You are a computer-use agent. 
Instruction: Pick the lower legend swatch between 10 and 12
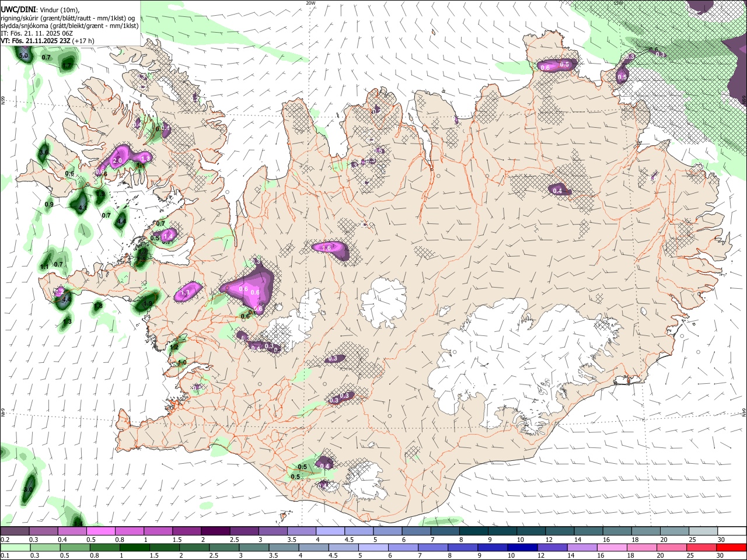pos(522,548)
